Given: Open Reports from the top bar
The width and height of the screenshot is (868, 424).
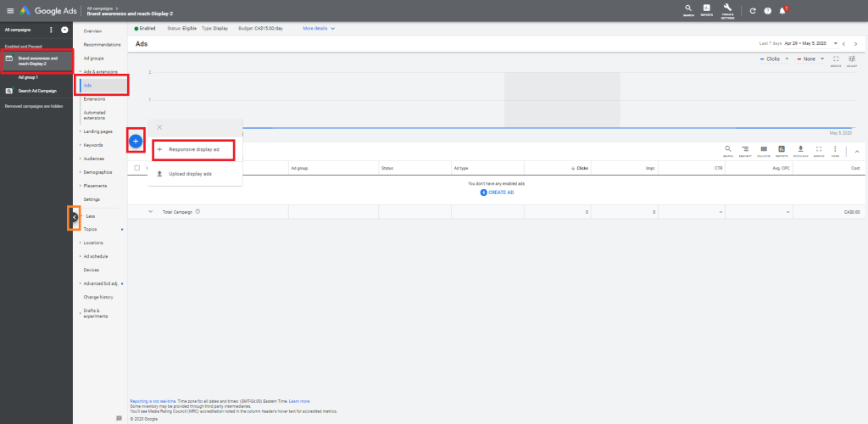Looking at the screenshot, I should [706, 10].
